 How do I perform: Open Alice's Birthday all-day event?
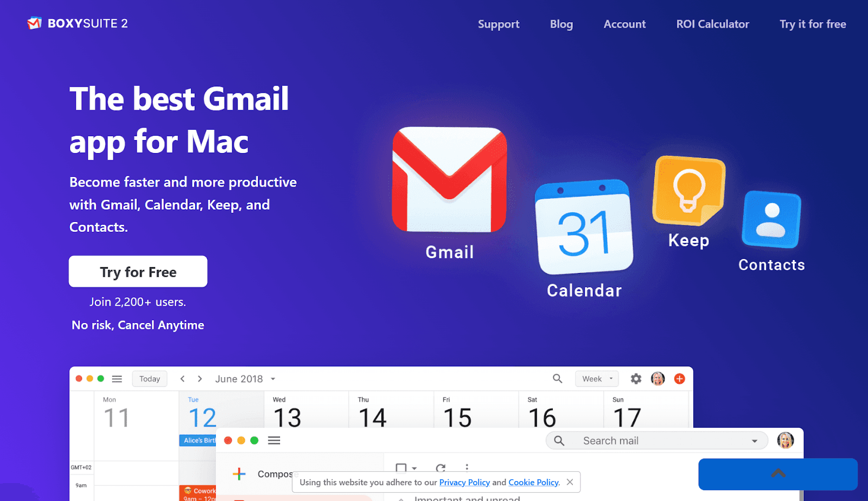[198, 440]
